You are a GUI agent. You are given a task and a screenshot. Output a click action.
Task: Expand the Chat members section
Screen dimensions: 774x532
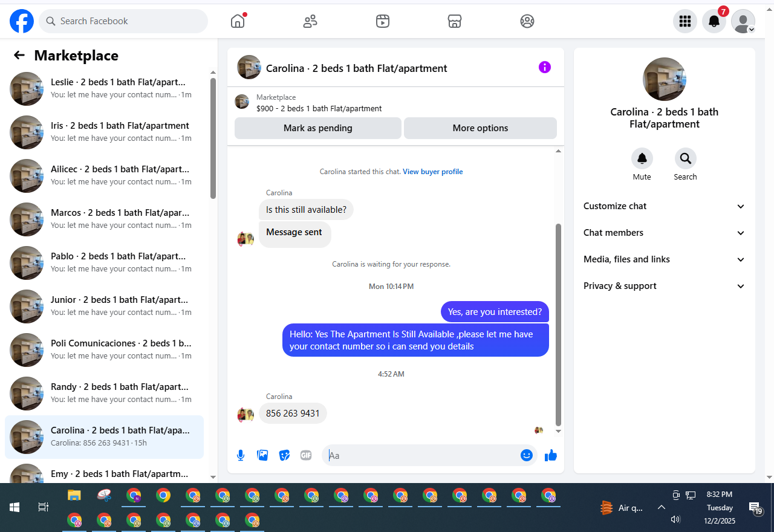(x=665, y=233)
